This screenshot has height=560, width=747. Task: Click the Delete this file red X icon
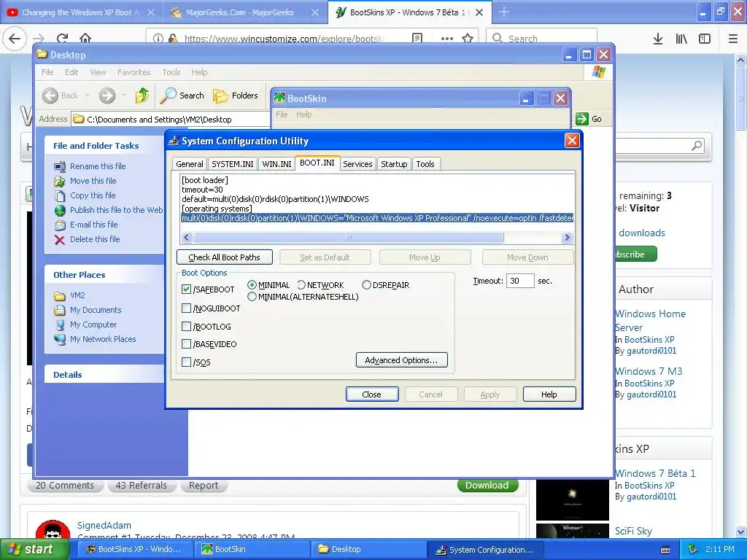[60, 239]
